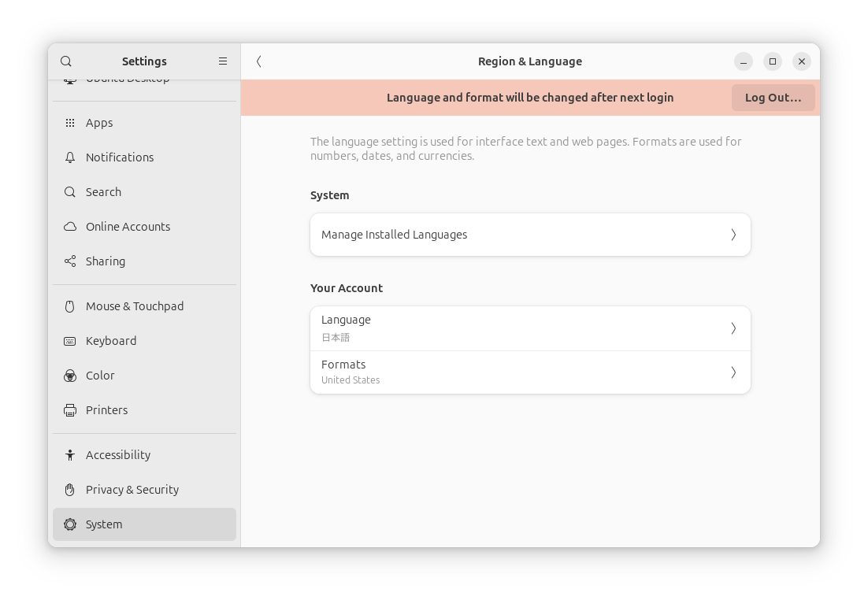
Task: Maximize the Settings window
Action: coord(773,61)
